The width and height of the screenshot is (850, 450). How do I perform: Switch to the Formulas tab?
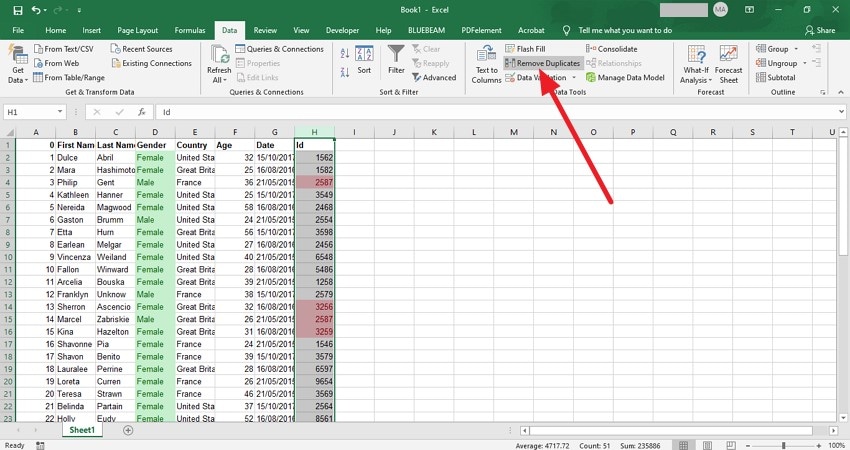pos(190,30)
